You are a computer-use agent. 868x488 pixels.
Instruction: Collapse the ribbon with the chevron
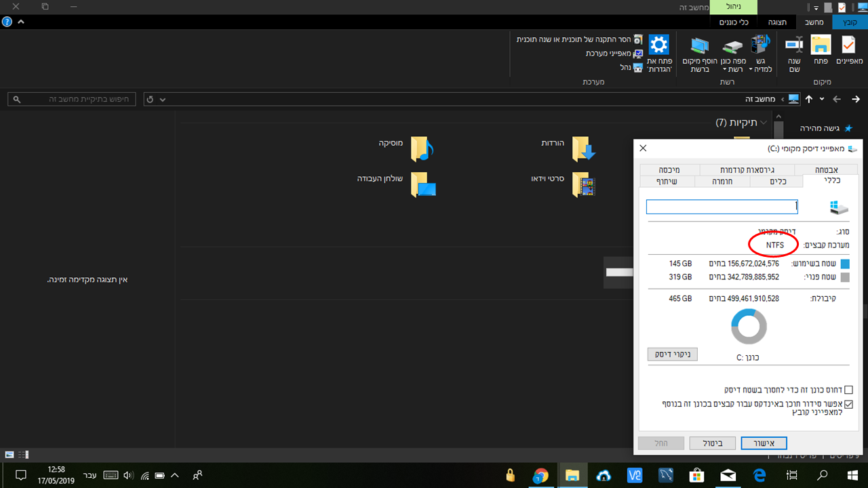pyautogui.click(x=21, y=22)
